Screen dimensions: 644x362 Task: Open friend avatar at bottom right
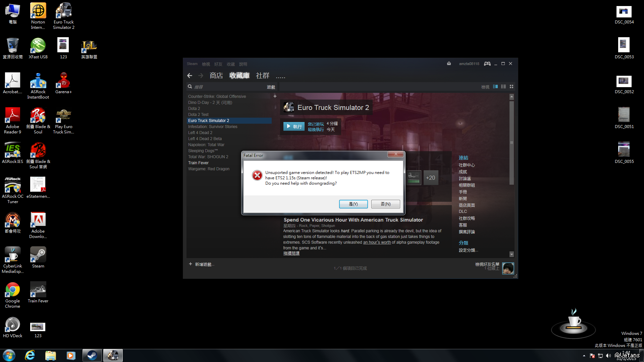(508, 268)
